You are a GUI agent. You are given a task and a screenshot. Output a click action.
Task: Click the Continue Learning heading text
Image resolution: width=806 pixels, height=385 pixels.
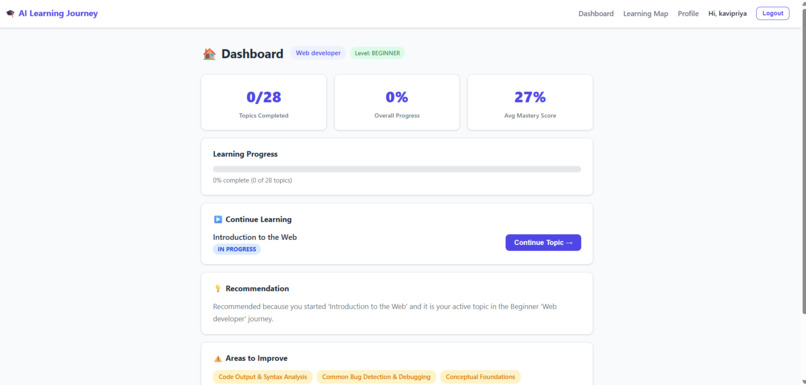click(259, 219)
